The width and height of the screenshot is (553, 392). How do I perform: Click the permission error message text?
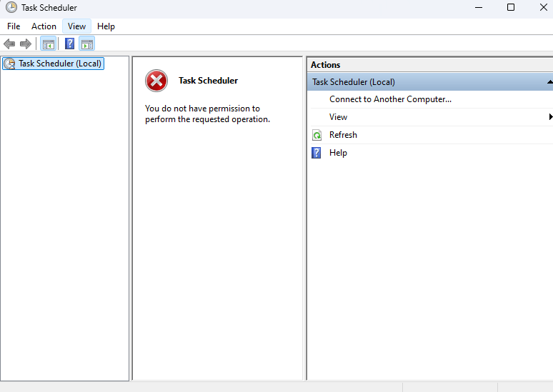tap(207, 114)
